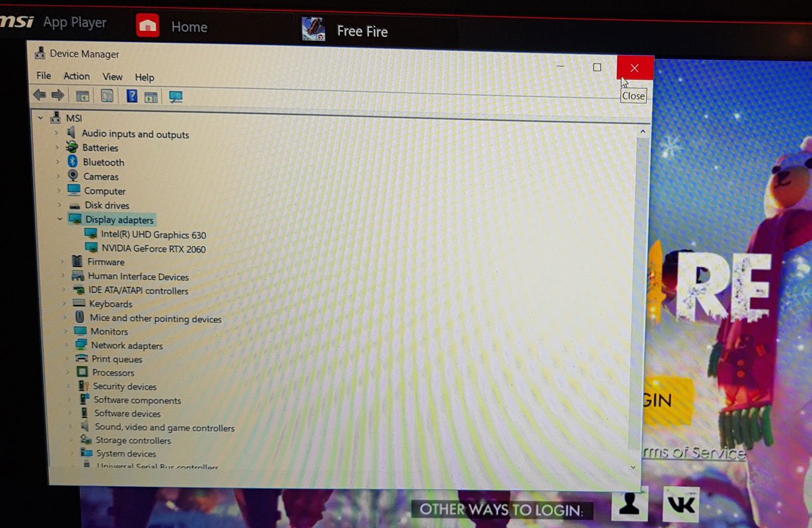This screenshot has width=812, height=528.
Task: Click the Scan for hardware changes icon
Action: [x=176, y=97]
